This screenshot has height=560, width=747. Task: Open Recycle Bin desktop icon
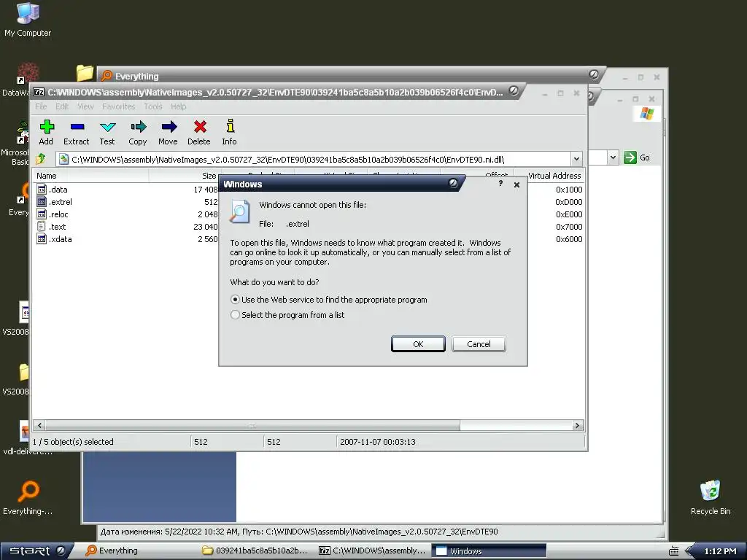pyautogui.click(x=711, y=491)
